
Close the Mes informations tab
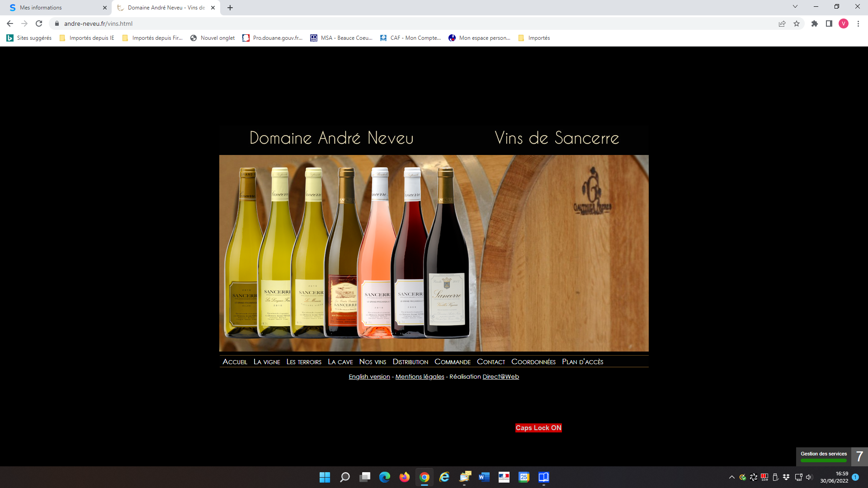(105, 8)
